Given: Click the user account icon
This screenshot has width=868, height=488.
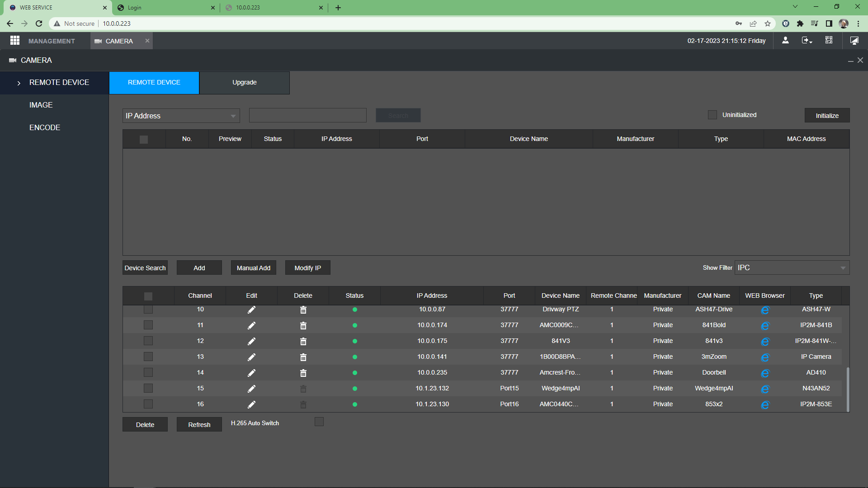Looking at the screenshot, I should (x=785, y=40).
